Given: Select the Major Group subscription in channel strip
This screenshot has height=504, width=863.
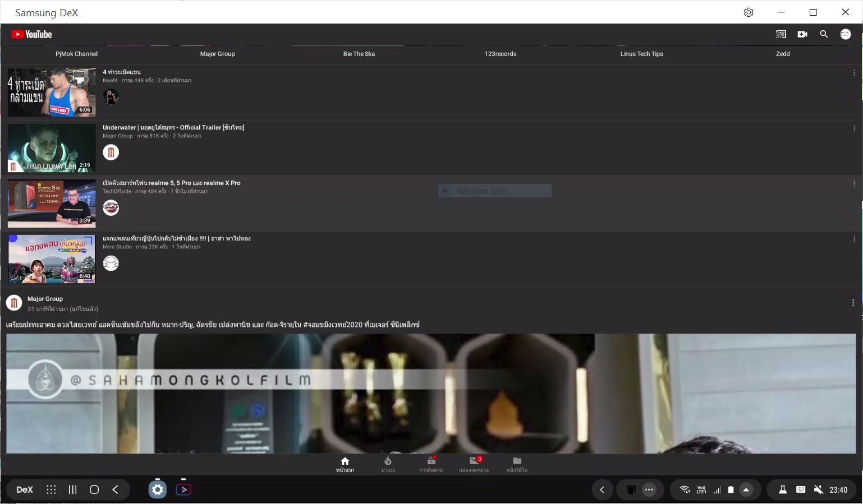Looking at the screenshot, I should (x=218, y=54).
